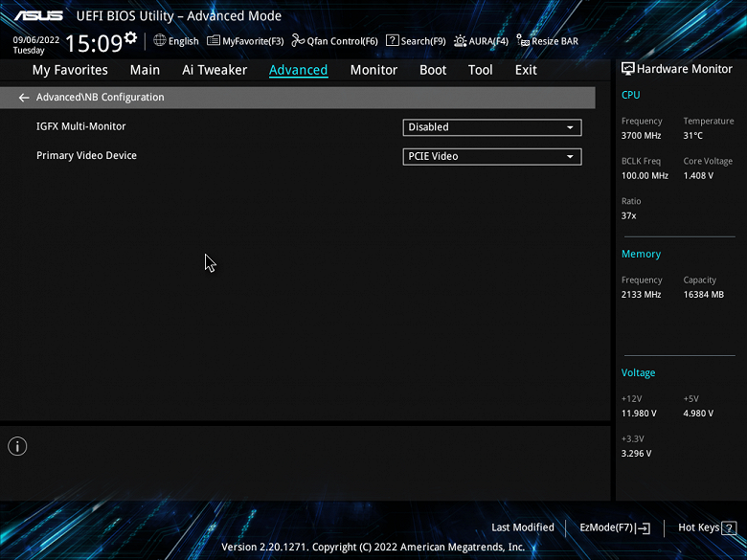Click the 2133 MHz memory frequency value
Image resolution: width=747 pixels, height=560 pixels.
pyautogui.click(x=641, y=295)
